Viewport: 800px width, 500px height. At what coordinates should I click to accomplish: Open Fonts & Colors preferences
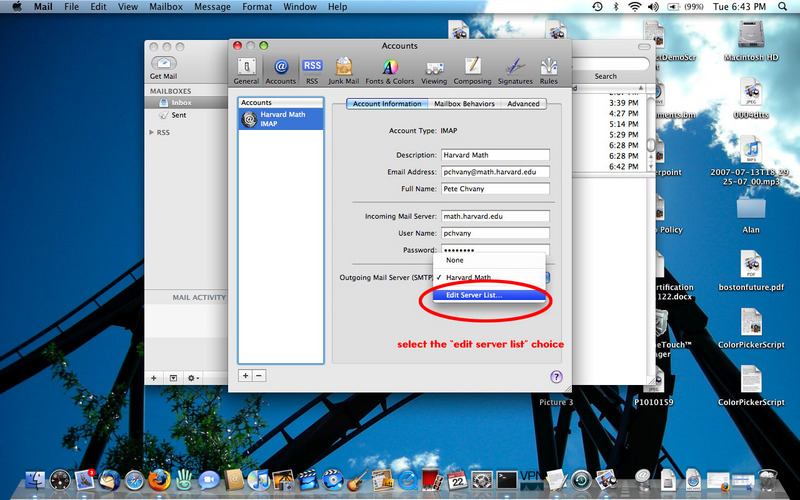click(x=389, y=68)
